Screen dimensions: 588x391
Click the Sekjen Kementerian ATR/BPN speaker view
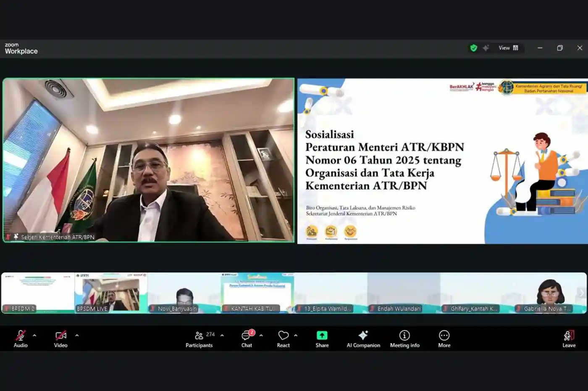[x=149, y=160]
